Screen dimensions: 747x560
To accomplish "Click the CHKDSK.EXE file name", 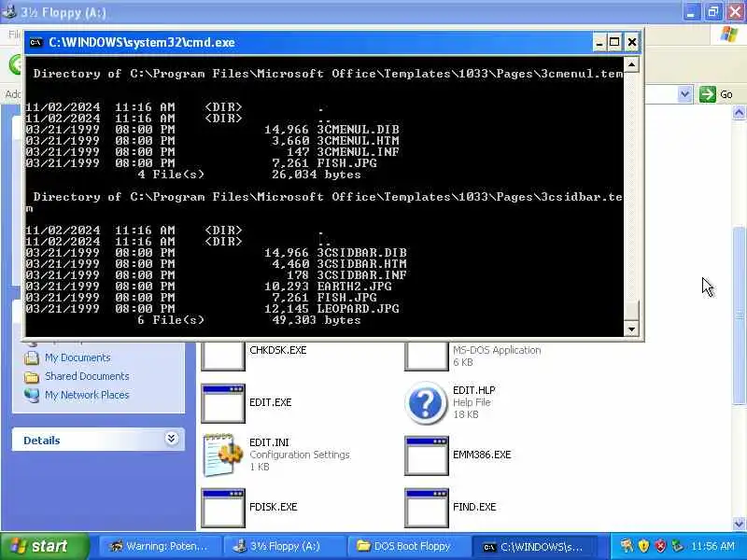I will pos(278,350).
